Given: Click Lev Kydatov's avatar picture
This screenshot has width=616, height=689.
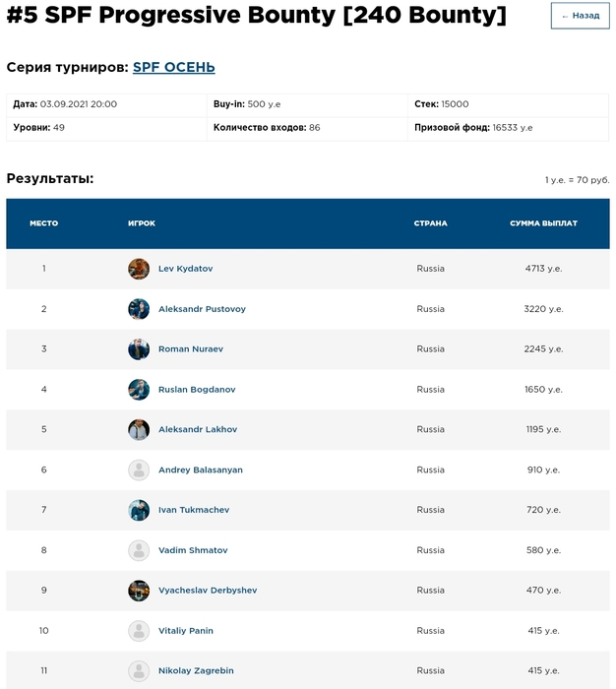Looking at the screenshot, I should tap(139, 269).
